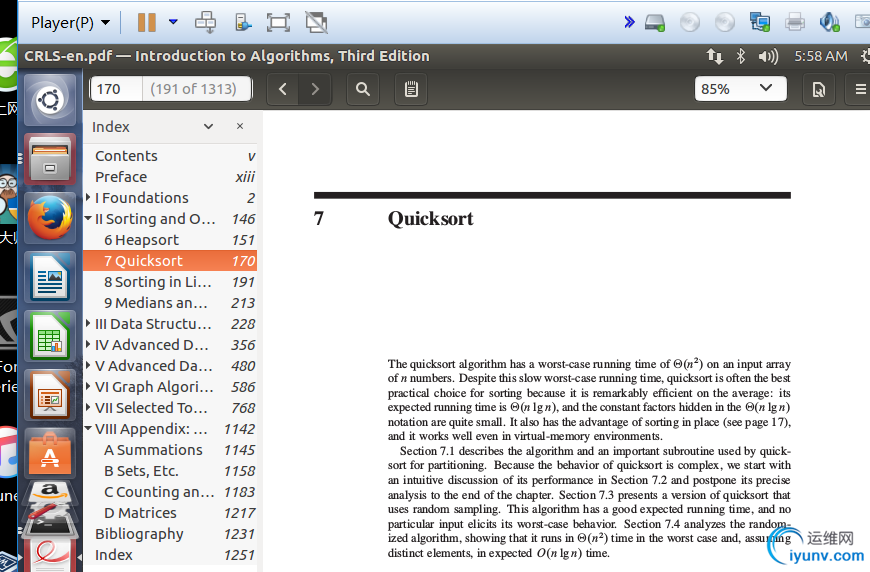Launch LibreOffice Writer

pos(50,277)
